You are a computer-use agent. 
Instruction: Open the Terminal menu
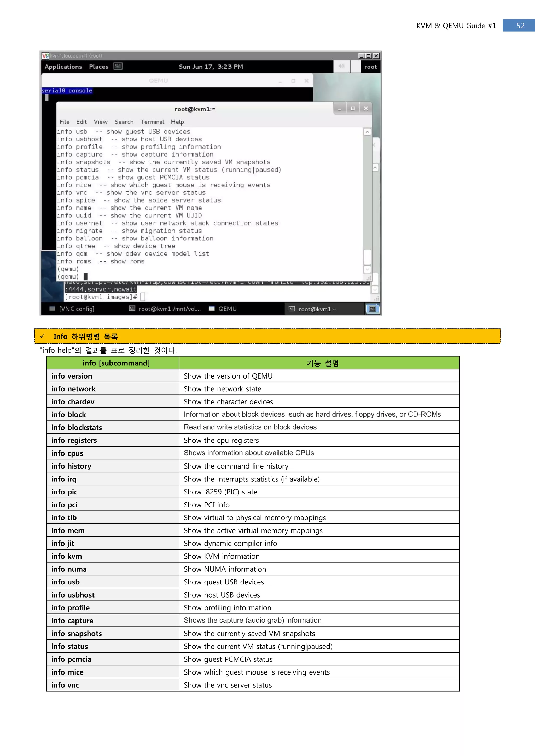tap(152, 122)
